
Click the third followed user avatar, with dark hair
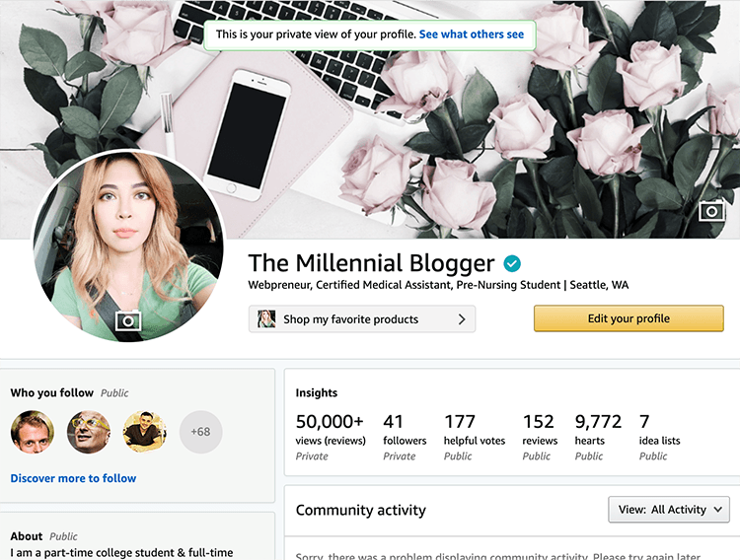pyautogui.click(x=144, y=432)
